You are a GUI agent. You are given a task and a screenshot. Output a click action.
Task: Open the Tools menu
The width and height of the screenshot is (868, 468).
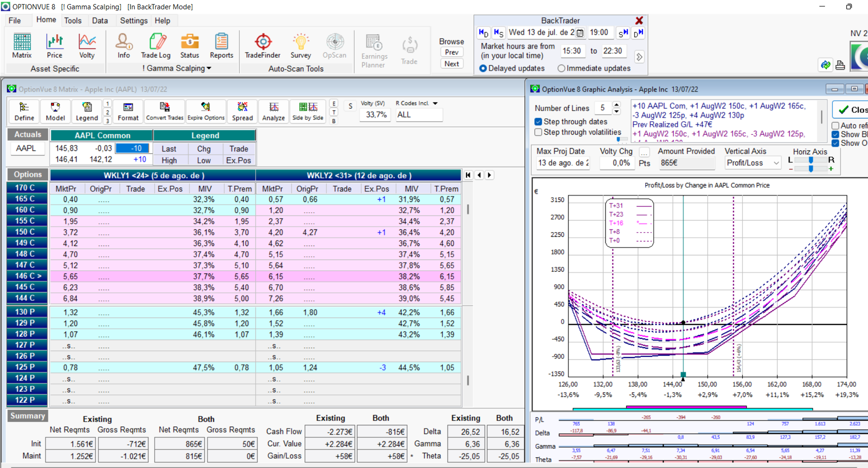point(73,21)
